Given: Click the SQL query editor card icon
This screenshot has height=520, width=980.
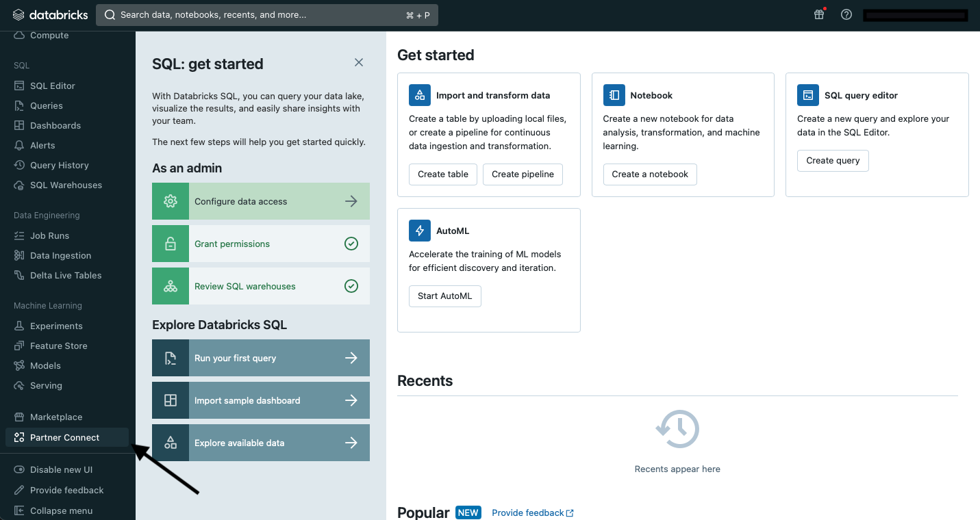Looking at the screenshot, I should 808,95.
